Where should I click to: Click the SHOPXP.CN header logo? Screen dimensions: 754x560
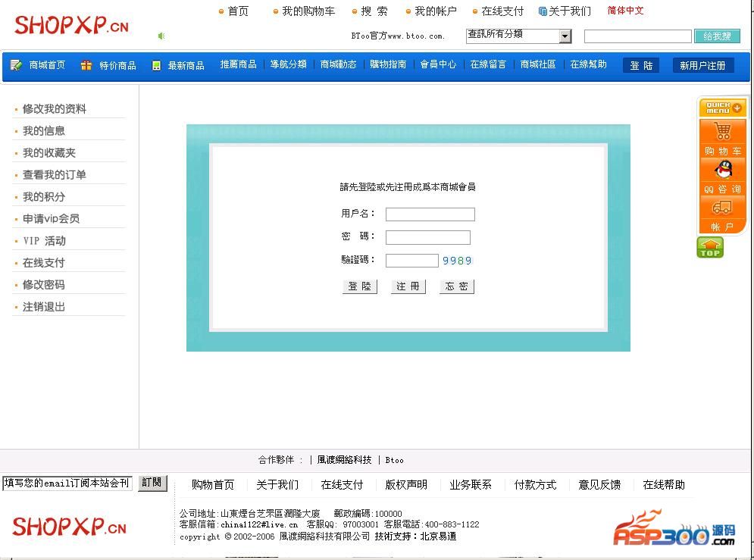point(72,25)
